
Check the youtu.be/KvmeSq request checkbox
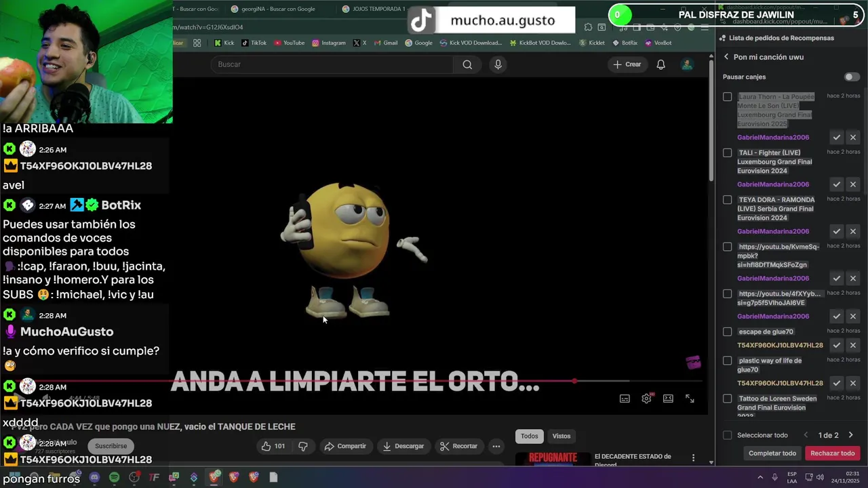727,247
